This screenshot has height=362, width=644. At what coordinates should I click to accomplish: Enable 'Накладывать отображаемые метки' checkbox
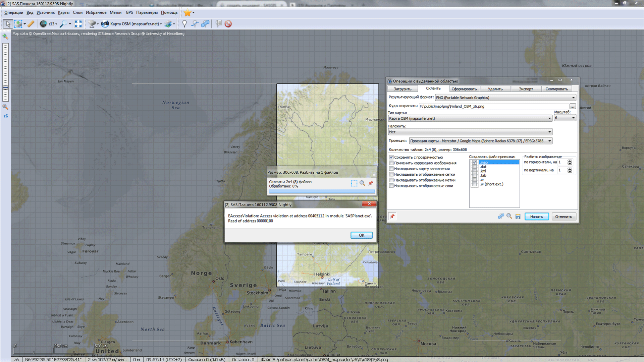click(391, 180)
